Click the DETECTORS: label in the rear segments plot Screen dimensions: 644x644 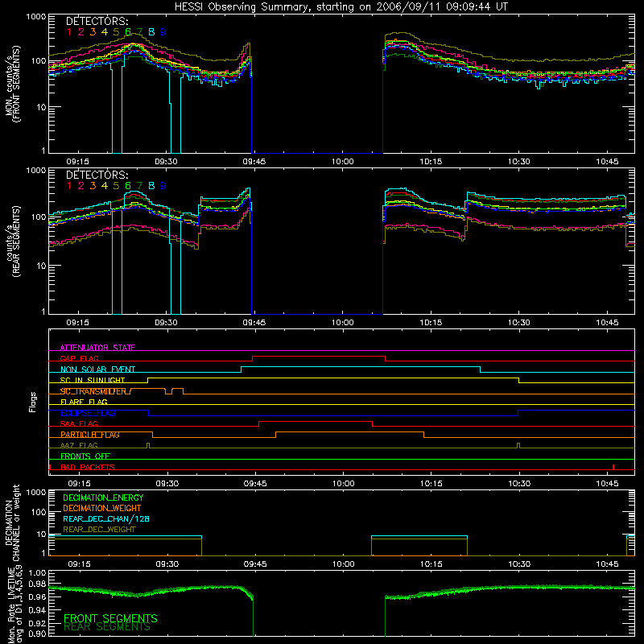(97, 175)
